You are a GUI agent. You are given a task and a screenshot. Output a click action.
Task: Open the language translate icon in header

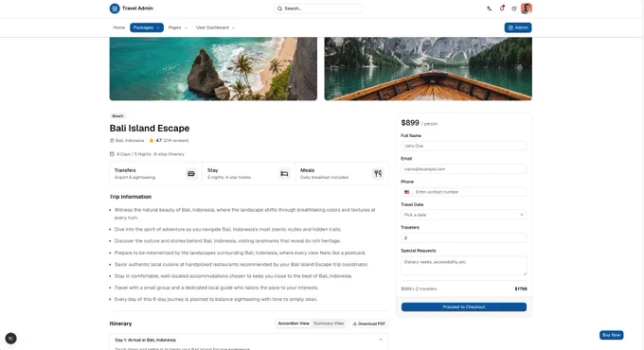point(490,9)
